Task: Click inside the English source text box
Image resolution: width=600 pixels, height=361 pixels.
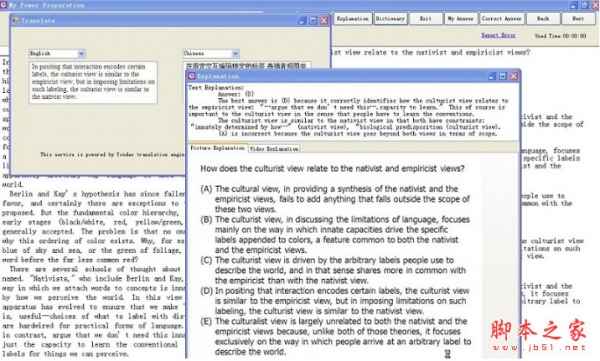Action: 93,82
